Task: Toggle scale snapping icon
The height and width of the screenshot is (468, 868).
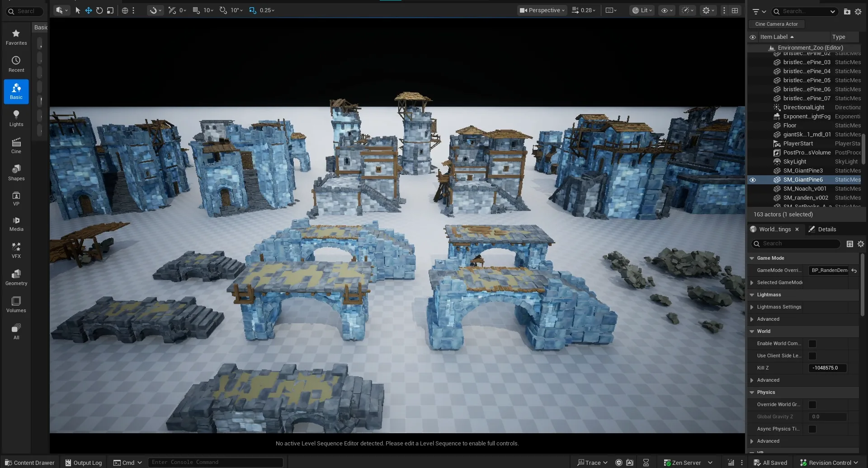Action: (x=253, y=10)
